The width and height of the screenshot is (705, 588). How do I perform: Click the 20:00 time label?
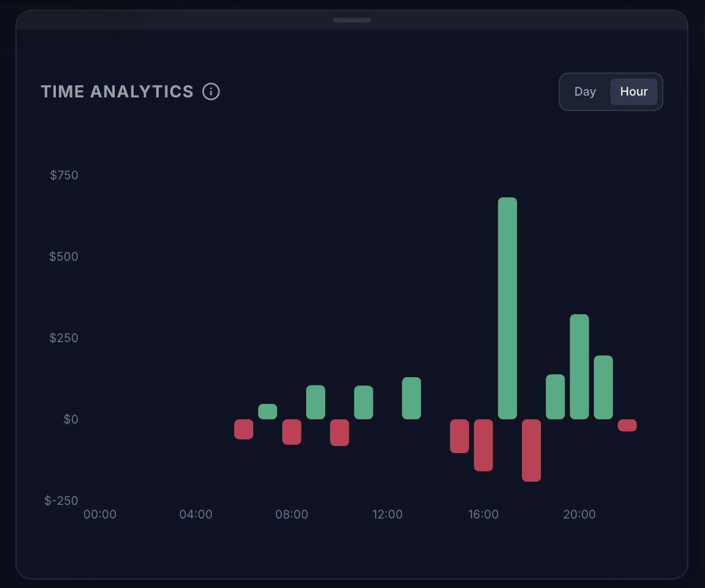click(x=579, y=514)
